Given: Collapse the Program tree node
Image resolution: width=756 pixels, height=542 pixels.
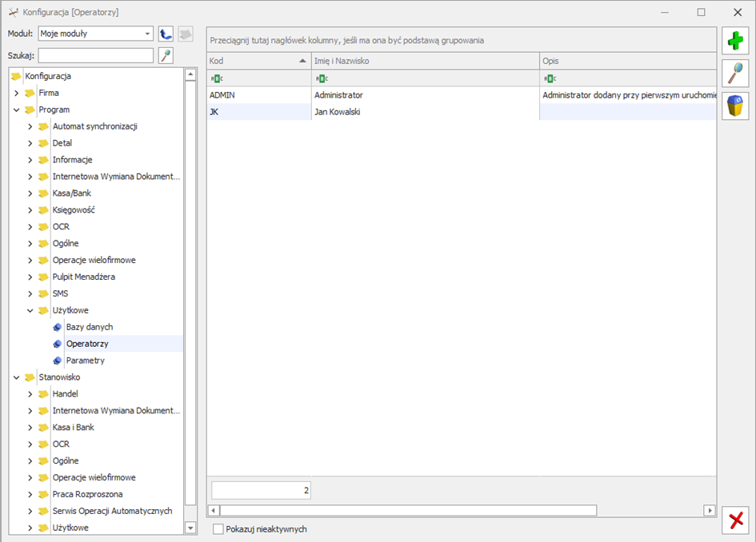Looking at the screenshot, I should pos(17,110).
